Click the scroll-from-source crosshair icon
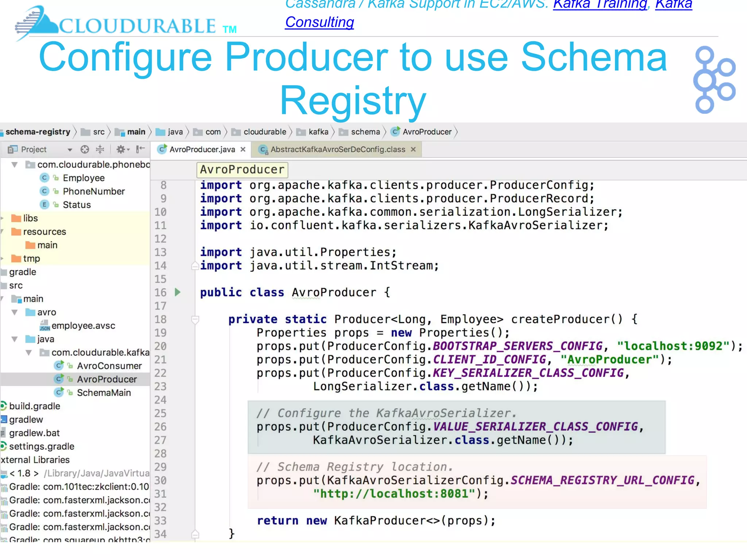 [85, 149]
